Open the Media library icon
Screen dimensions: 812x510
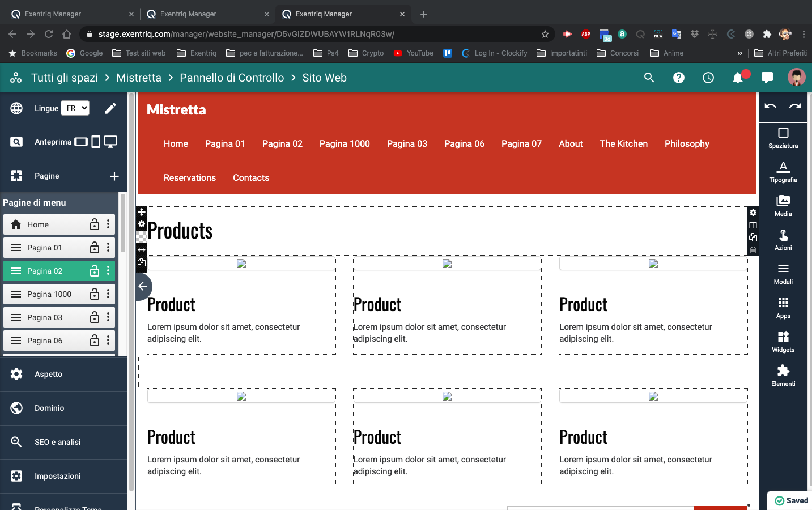[x=783, y=206]
